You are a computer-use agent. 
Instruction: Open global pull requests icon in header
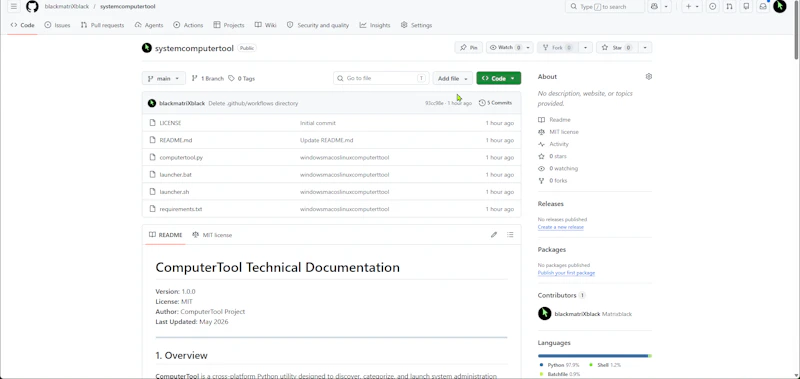(x=730, y=7)
